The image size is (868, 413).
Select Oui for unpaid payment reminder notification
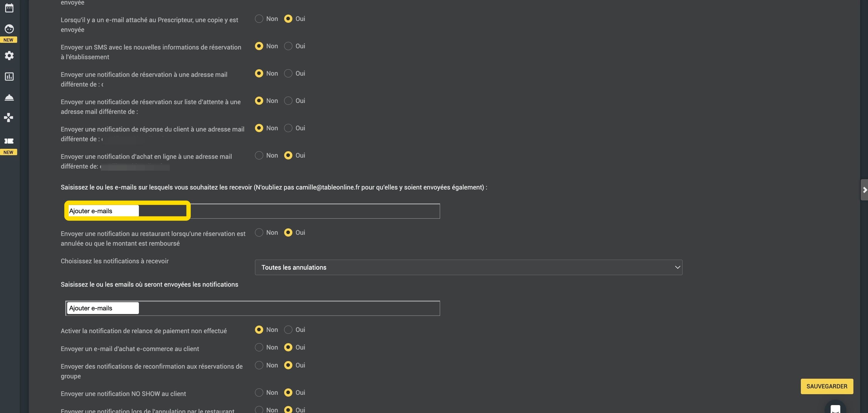pos(288,330)
